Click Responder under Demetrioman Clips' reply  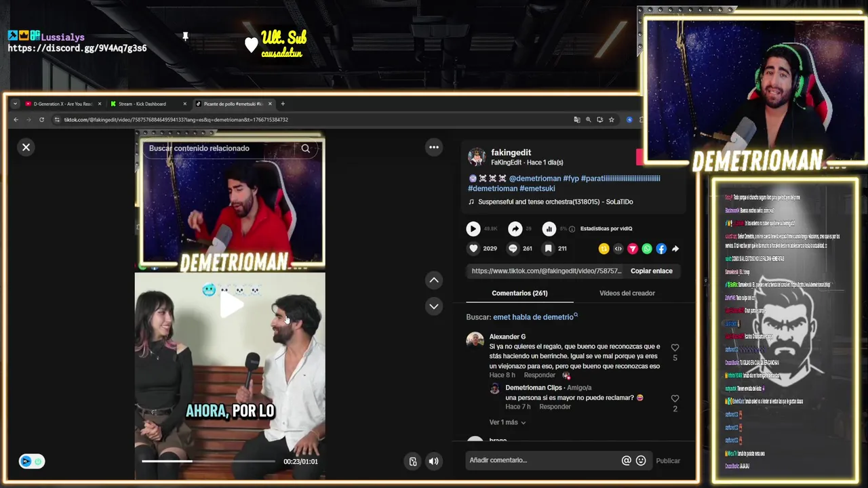click(x=555, y=407)
